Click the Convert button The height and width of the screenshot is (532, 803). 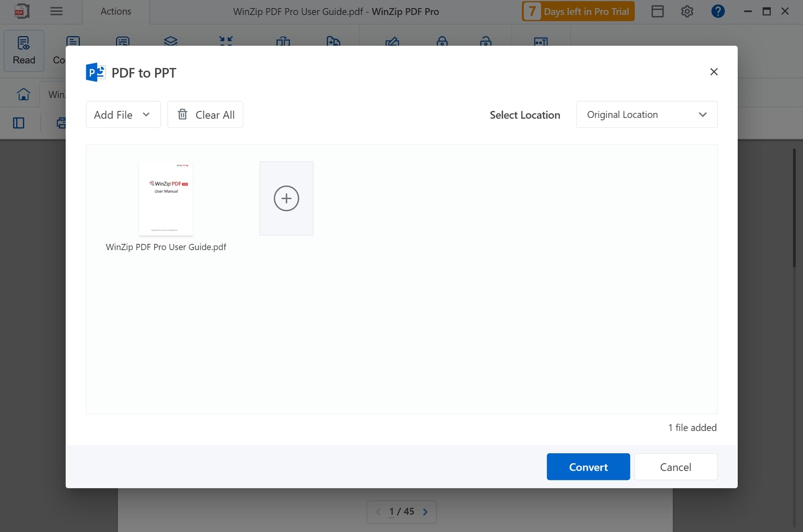pos(588,467)
